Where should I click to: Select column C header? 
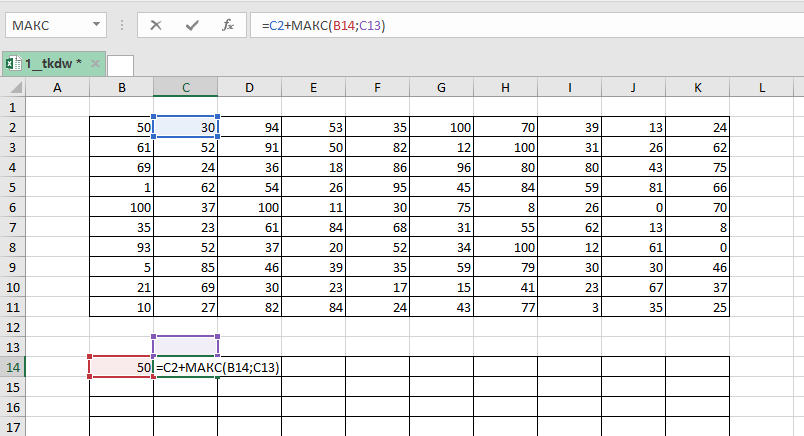tap(185, 88)
